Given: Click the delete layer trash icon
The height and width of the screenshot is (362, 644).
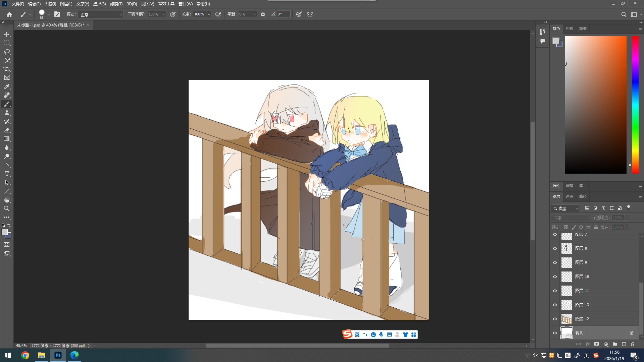Looking at the screenshot, I should pos(633,344).
